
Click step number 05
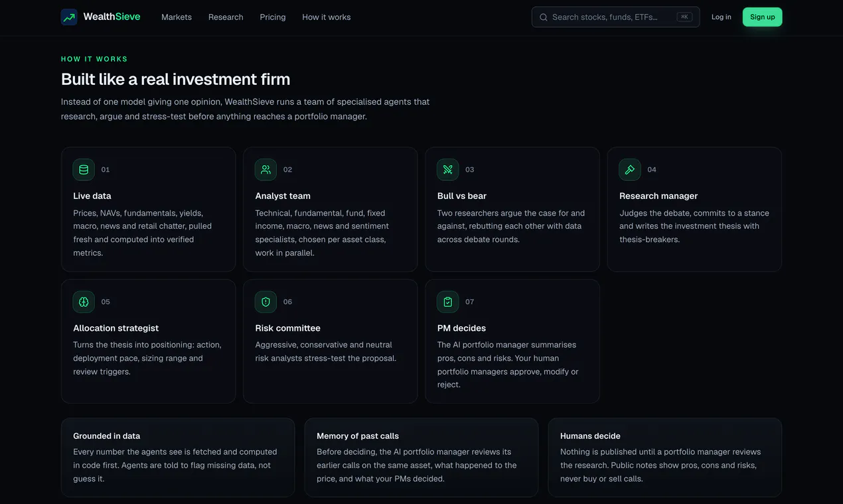pyautogui.click(x=106, y=302)
